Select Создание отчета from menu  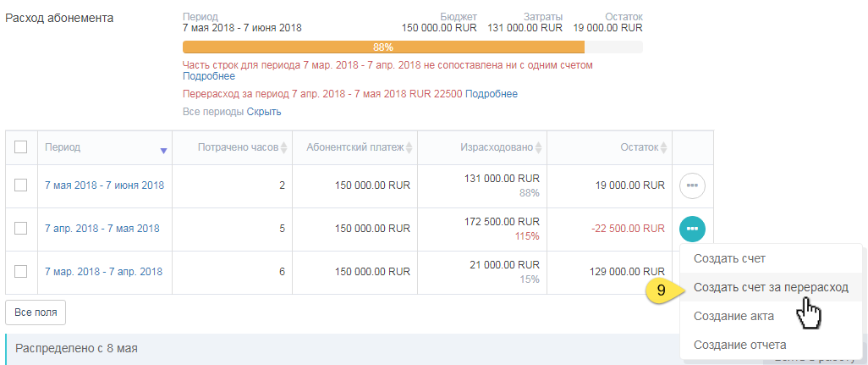(739, 345)
